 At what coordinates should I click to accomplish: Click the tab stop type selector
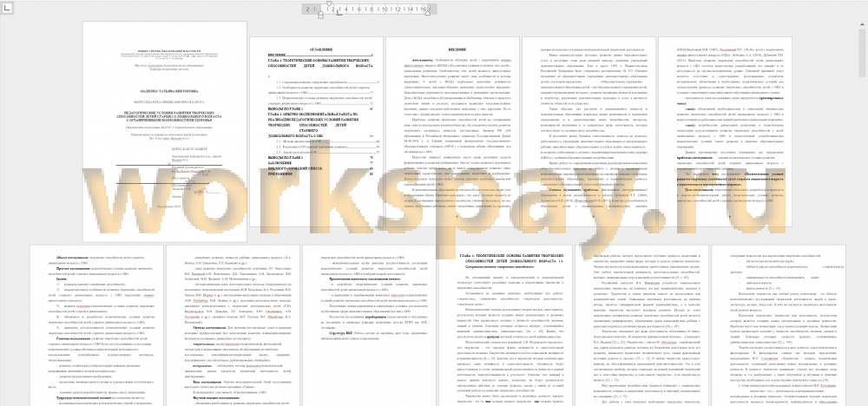[x=5, y=8]
